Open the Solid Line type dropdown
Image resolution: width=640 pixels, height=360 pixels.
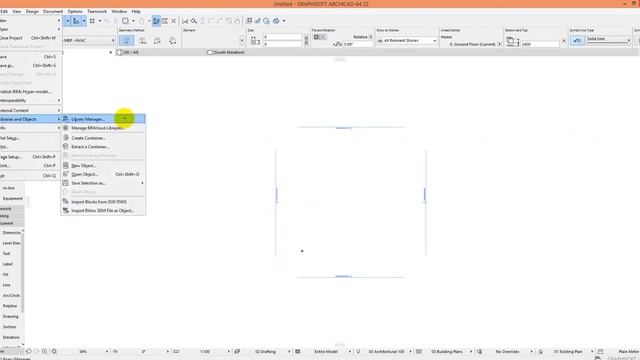[609, 39]
